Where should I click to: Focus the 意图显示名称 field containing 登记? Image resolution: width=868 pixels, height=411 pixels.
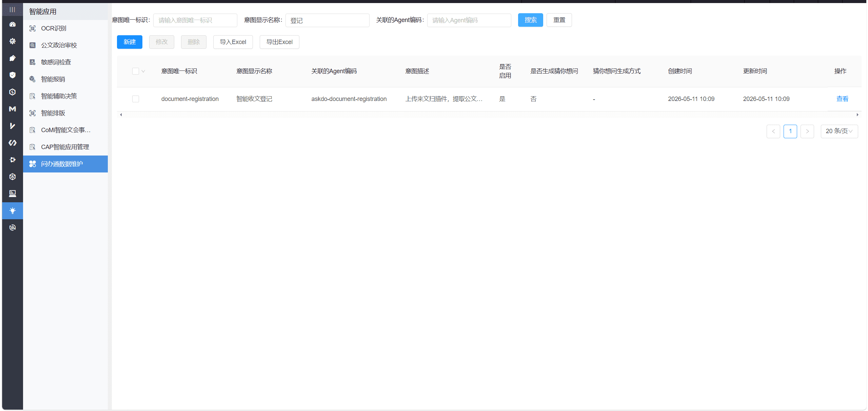pyautogui.click(x=328, y=20)
